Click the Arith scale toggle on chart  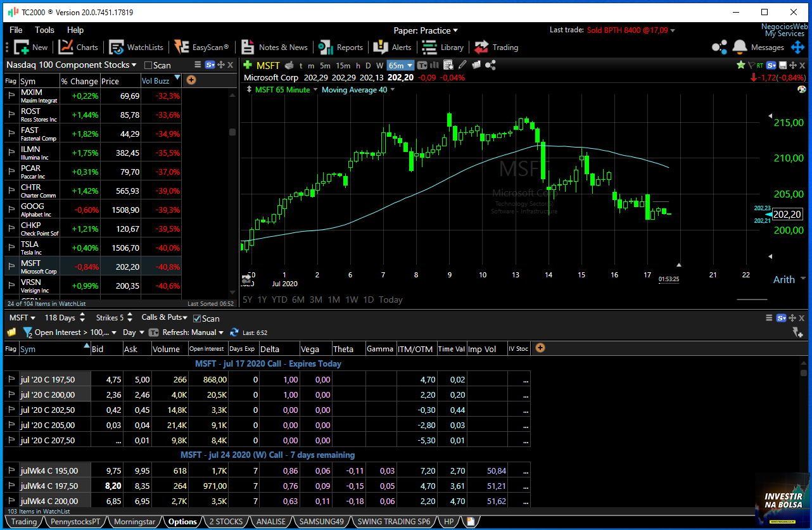(x=784, y=279)
